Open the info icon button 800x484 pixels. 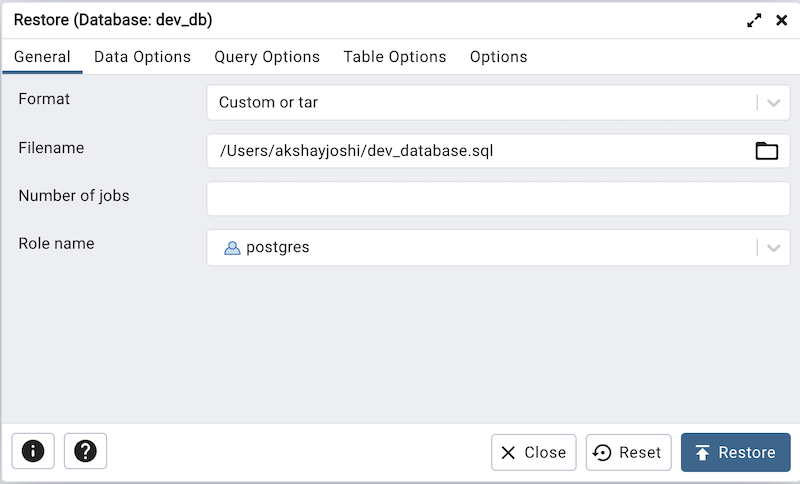tap(33, 451)
